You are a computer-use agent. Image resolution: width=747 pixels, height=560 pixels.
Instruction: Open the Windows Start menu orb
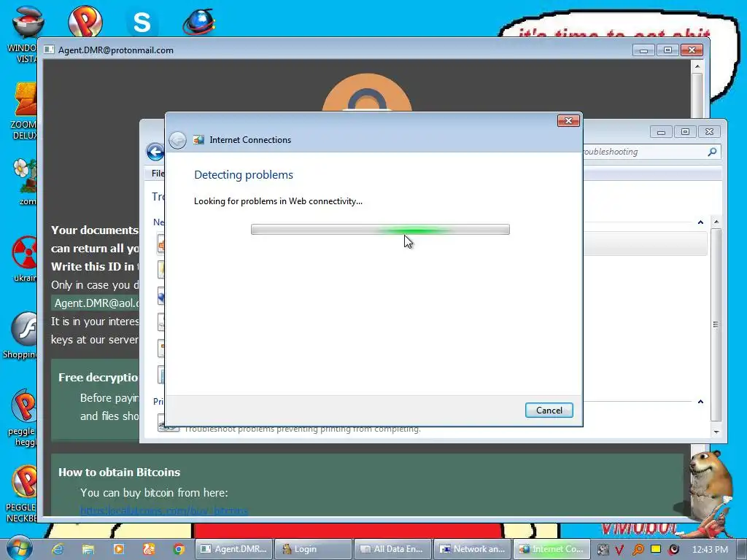pos(19,548)
